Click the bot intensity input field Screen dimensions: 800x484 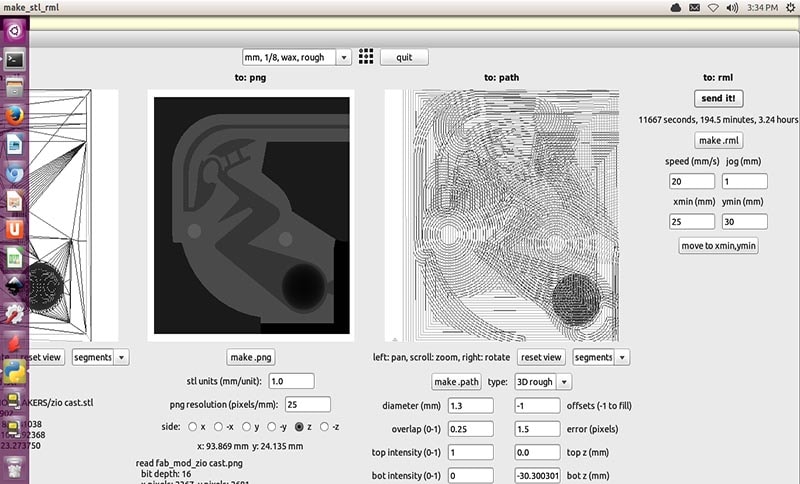471,475
